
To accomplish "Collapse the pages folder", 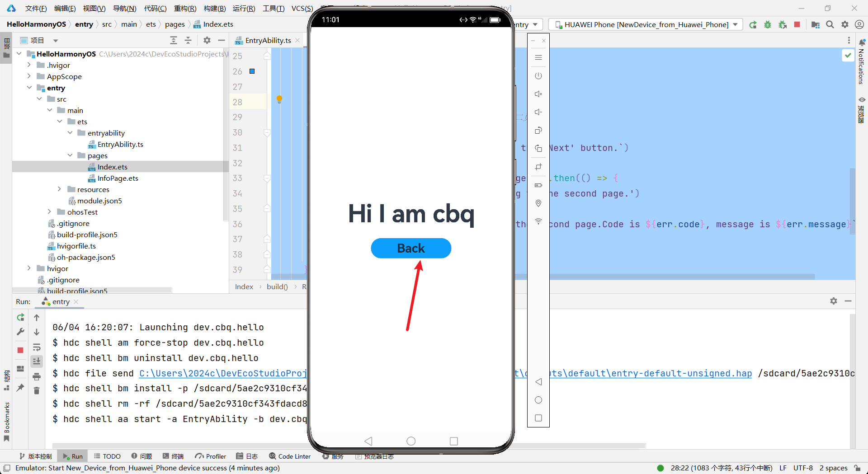I will pyautogui.click(x=70, y=155).
